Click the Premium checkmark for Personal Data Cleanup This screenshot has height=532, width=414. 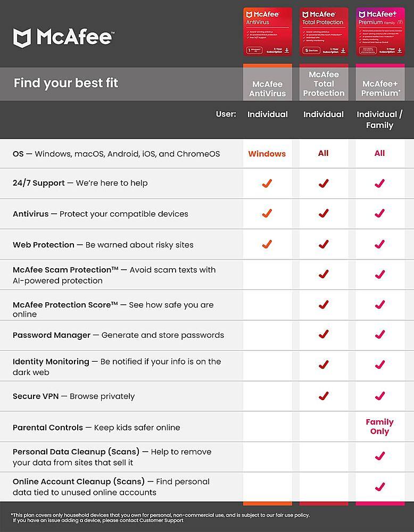(x=379, y=456)
